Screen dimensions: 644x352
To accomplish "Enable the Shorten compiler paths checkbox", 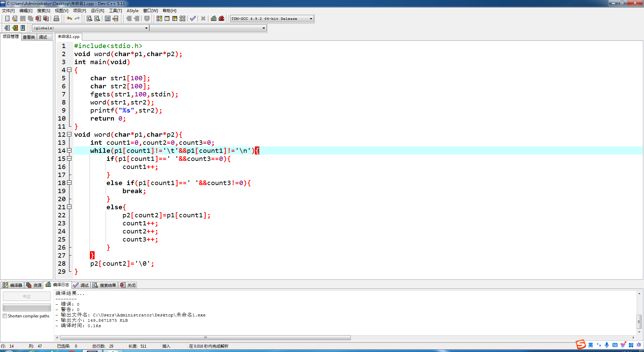I will (x=5, y=316).
